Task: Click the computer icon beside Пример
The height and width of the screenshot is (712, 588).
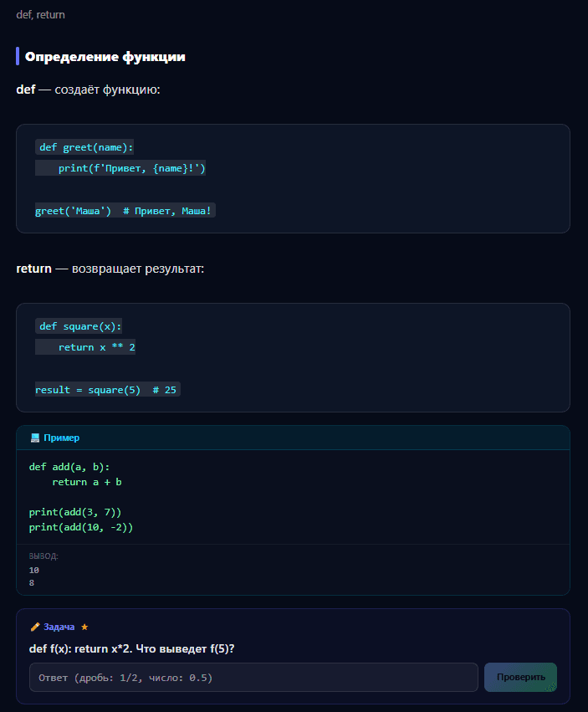Action: click(35, 438)
